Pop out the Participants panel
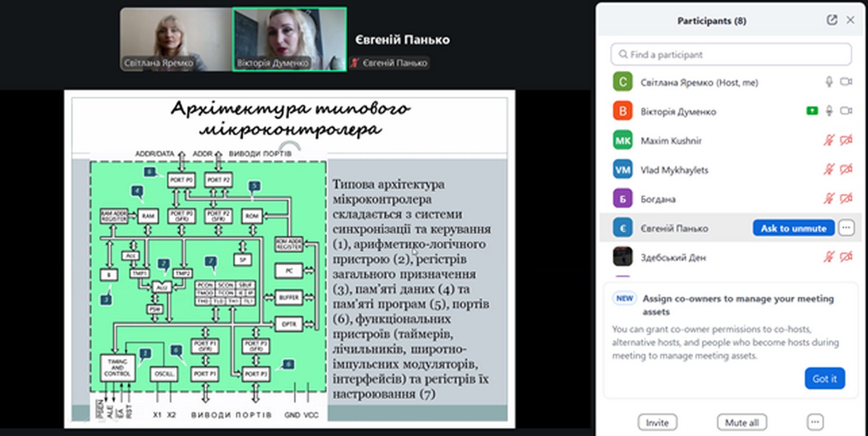Viewport: 868px width, 436px height. [831, 20]
